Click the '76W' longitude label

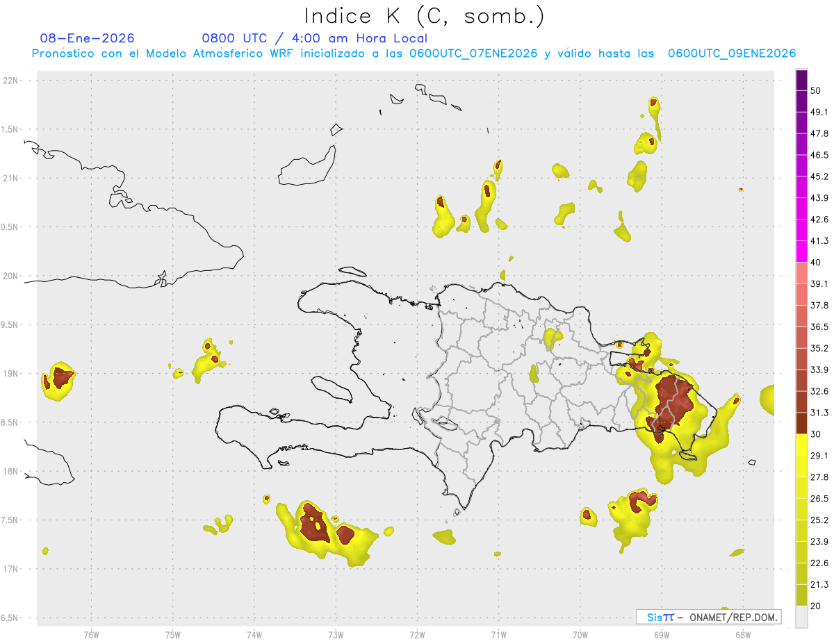tap(91, 634)
